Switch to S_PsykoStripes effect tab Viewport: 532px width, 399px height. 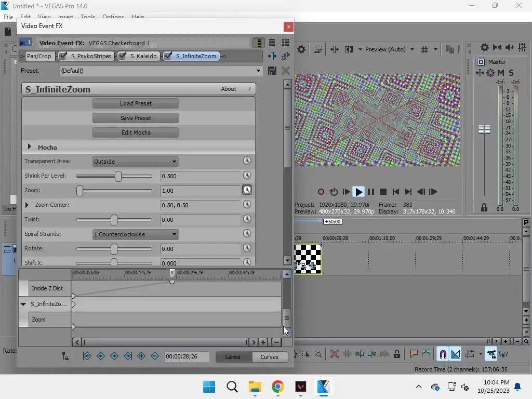(91, 56)
